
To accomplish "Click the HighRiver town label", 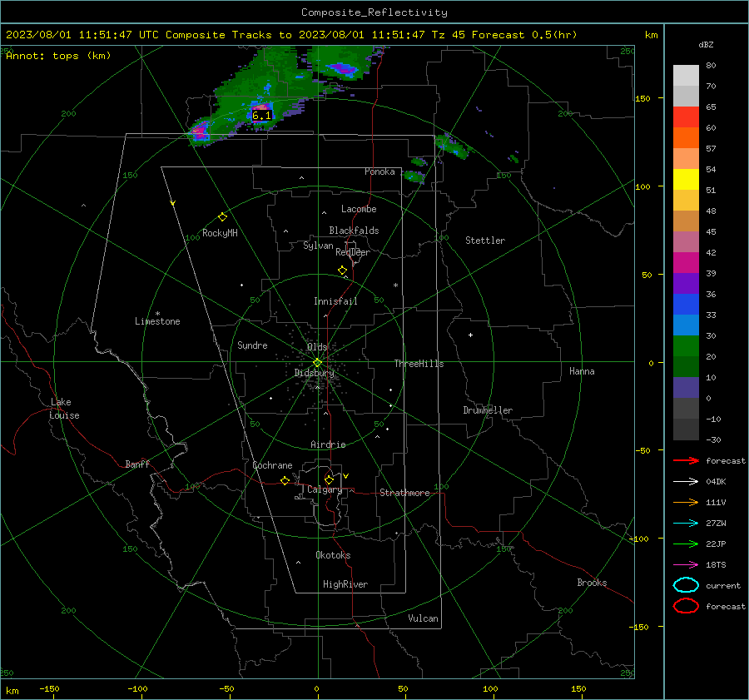I will 345,584.
